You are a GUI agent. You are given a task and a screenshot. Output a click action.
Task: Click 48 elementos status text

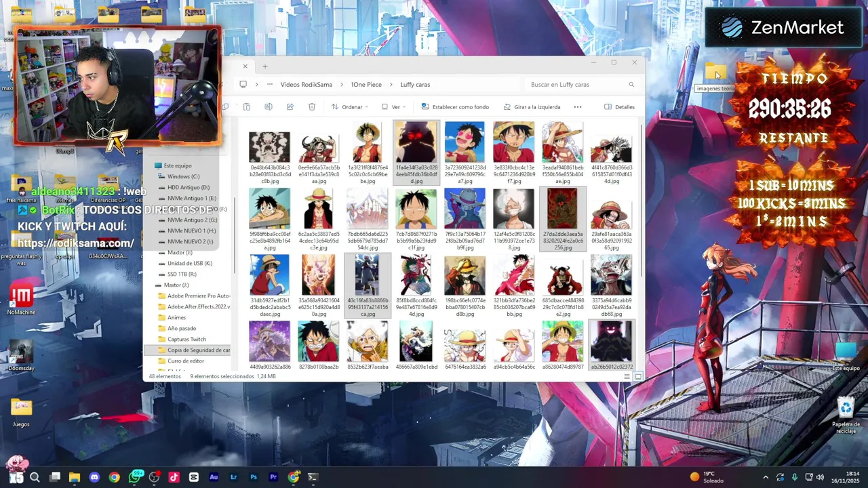(165, 376)
